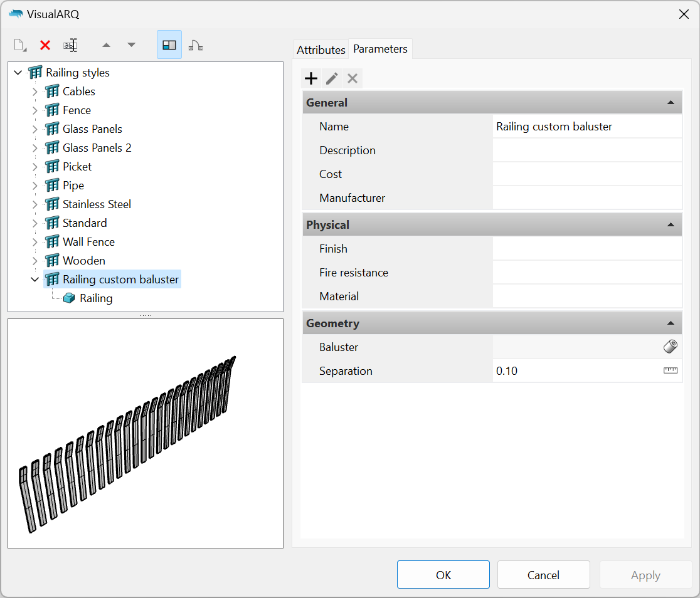Click the Manufacturer value field

[x=587, y=197]
